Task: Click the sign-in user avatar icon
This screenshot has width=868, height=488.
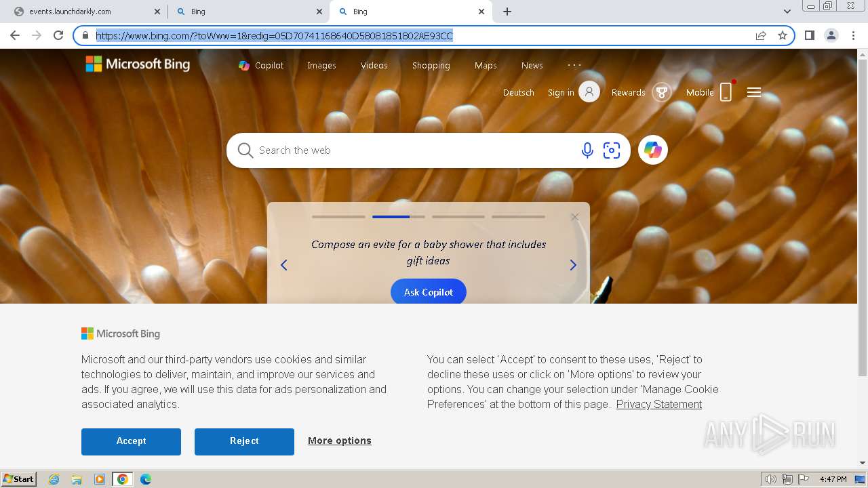Action: (589, 91)
